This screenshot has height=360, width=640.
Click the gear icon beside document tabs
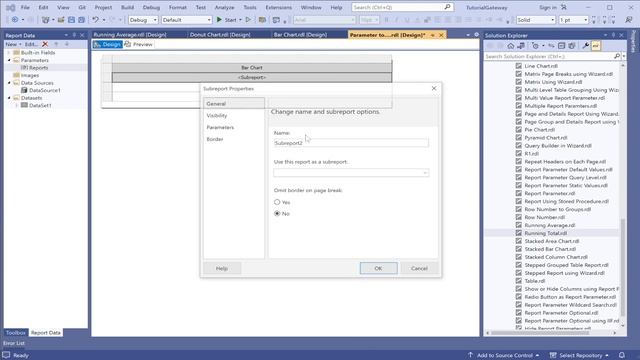click(476, 35)
